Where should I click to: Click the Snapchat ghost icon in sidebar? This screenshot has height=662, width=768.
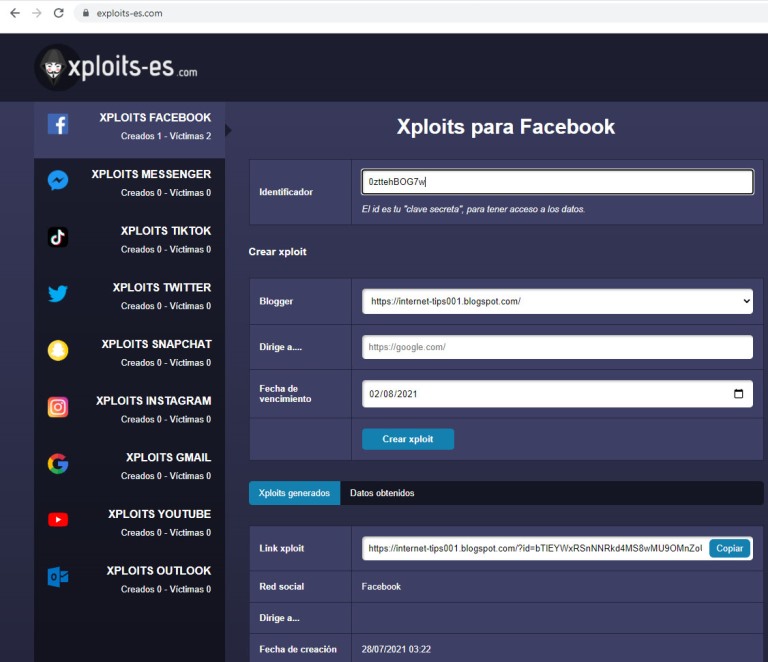point(58,351)
